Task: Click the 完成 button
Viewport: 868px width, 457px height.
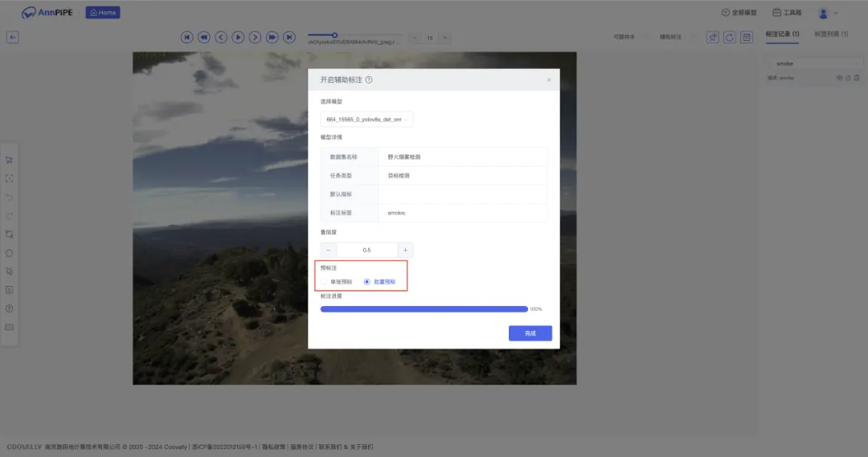Action: click(530, 333)
